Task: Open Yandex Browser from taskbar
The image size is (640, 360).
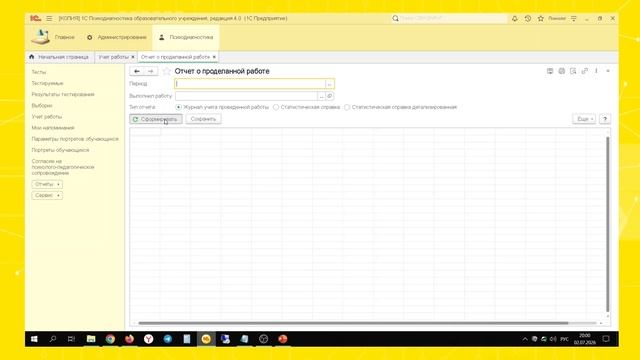Action: point(149,339)
